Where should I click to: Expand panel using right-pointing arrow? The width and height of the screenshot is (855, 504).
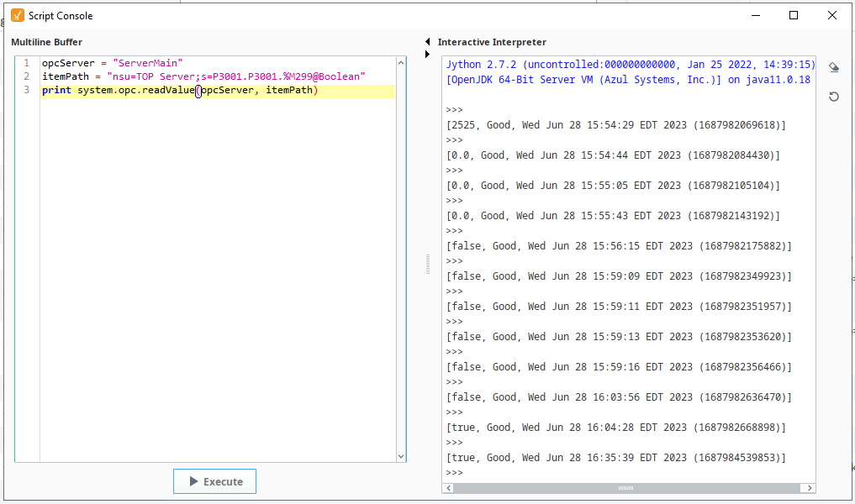[x=427, y=54]
